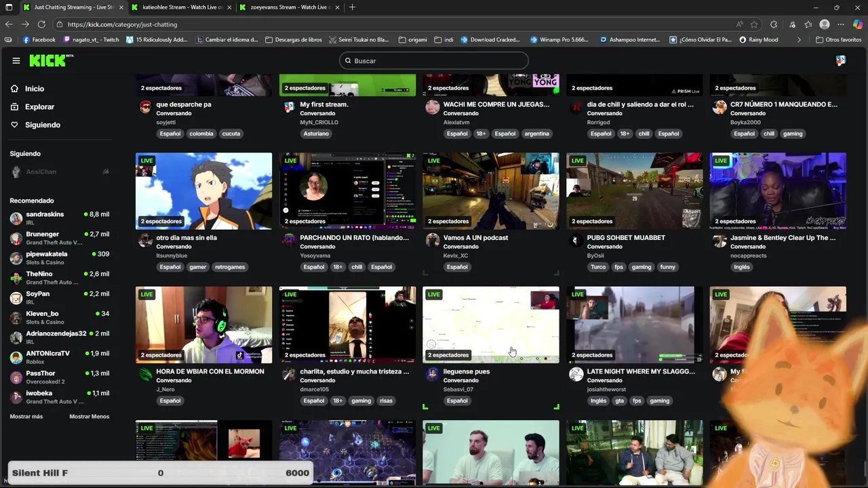
Task: Show more bookmarks with the chevron arrow
Action: coord(799,40)
